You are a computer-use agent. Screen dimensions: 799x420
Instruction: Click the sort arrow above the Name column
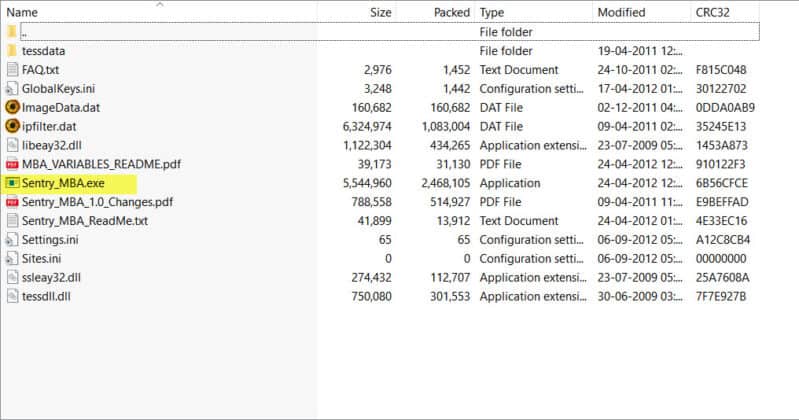[x=160, y=4]
